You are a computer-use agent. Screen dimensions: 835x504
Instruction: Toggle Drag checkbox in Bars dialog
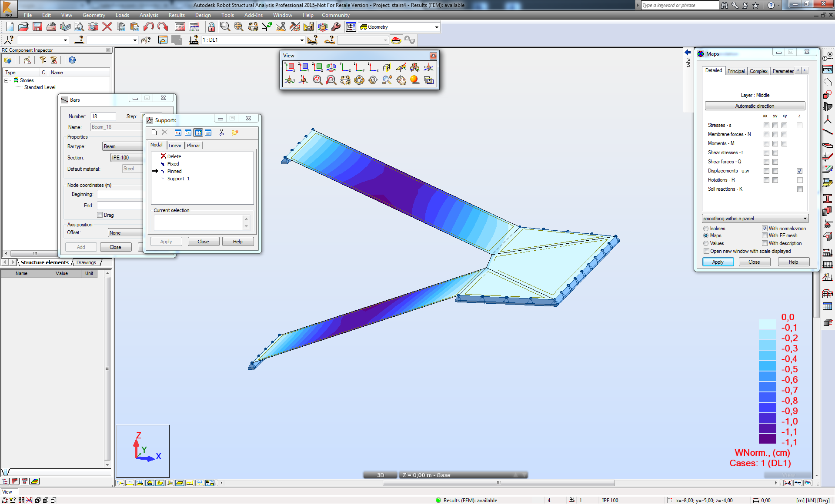[100, 215]
